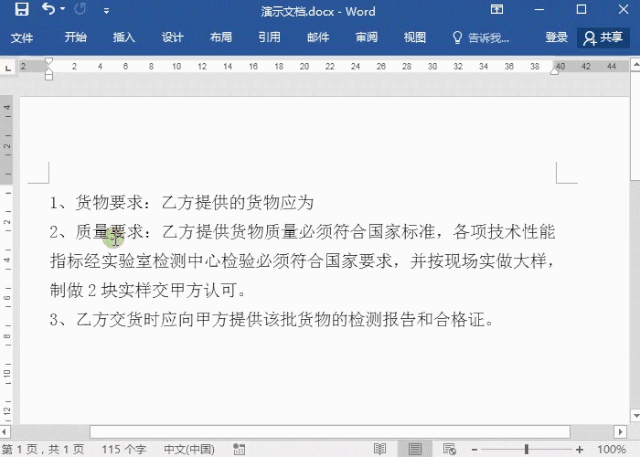
Task: Undo the last action
Action: coord(48,9)
